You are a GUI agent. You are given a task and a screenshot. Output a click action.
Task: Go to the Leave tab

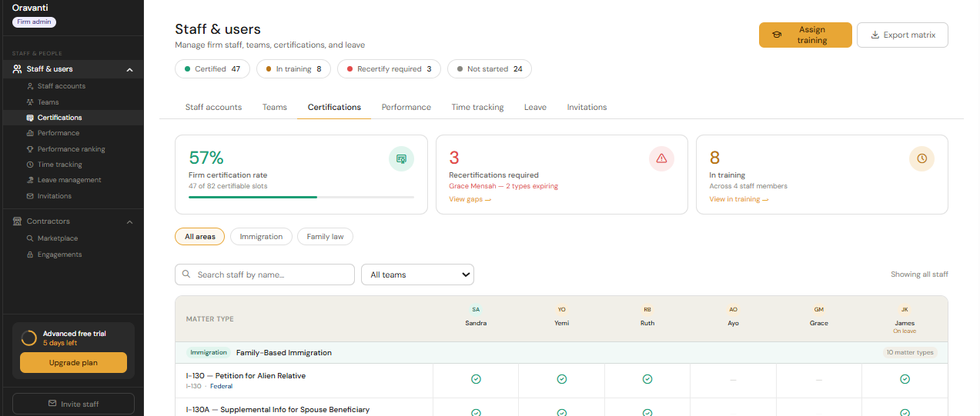(535, 107)
